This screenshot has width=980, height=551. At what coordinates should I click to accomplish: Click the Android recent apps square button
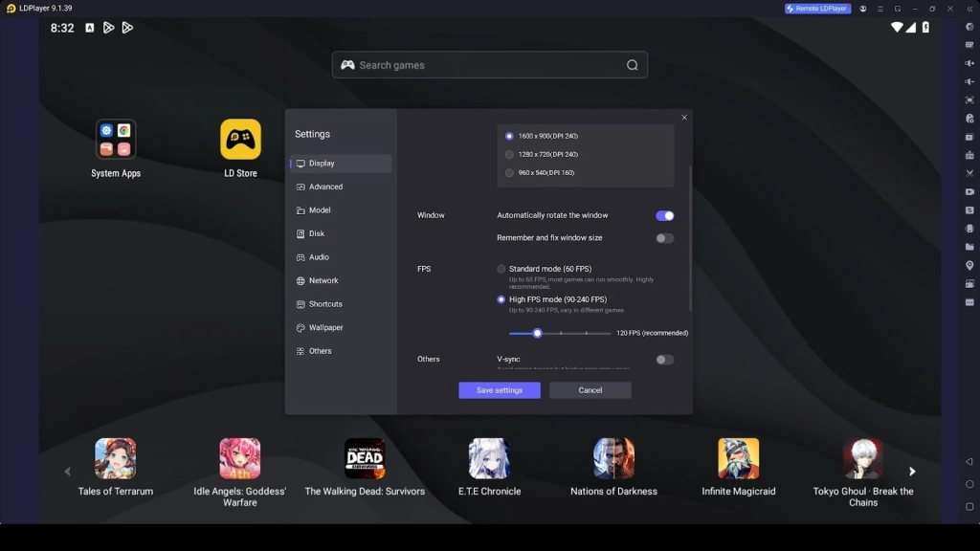[969, 507]
